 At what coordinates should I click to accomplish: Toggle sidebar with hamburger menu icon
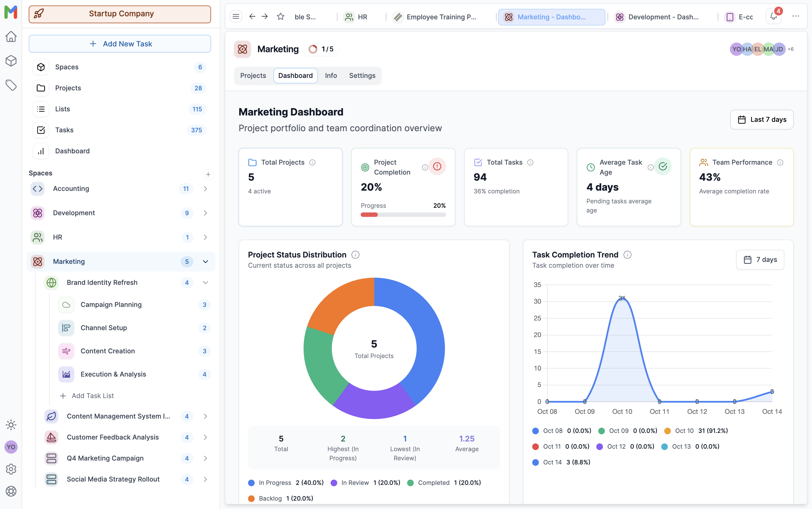[x=236, y=17]
